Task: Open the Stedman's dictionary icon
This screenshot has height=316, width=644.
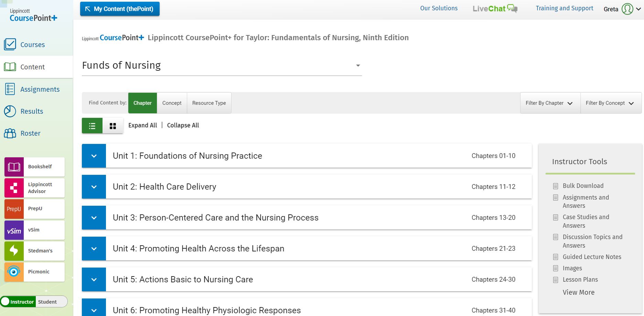Action: point(14,251)
